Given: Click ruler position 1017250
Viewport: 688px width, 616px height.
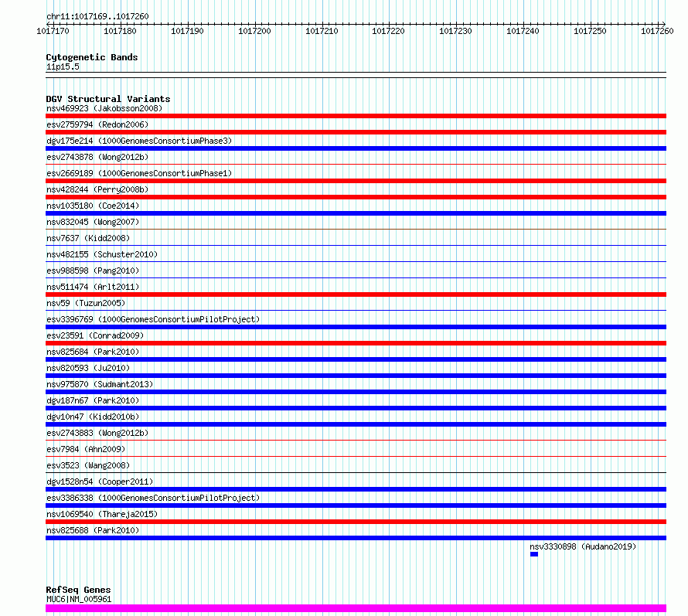Looking at the screenshot, I should click(590, 31).
